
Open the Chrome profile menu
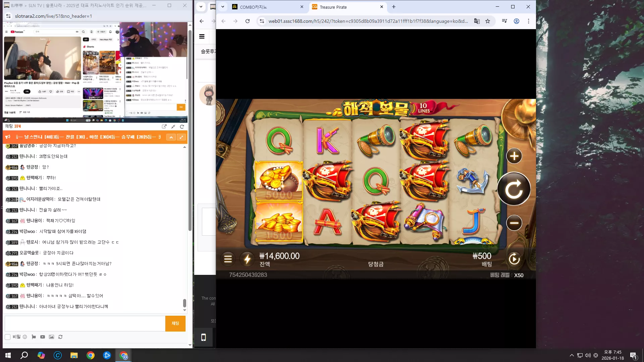click(517, 21)
